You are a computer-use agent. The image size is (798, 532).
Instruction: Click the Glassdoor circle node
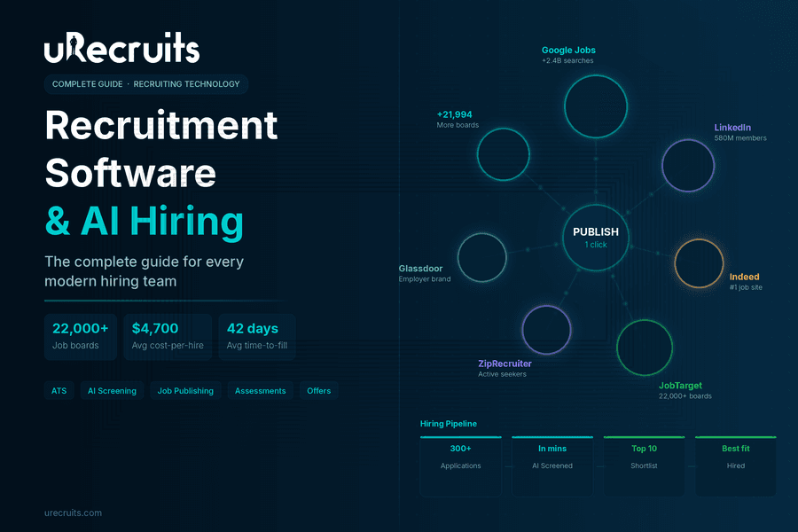(481, 257)
